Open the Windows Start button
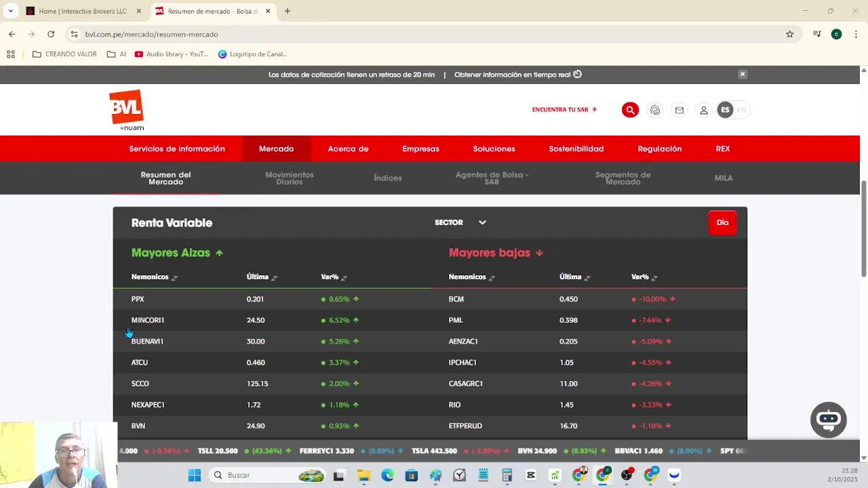 195,475
